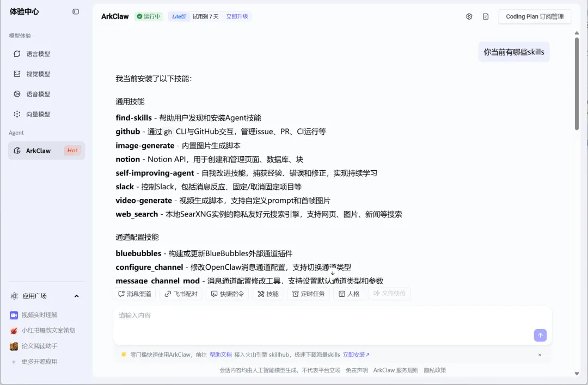
Task: Click the 视频实时理解 camera icon
Action: pos(14,315)
